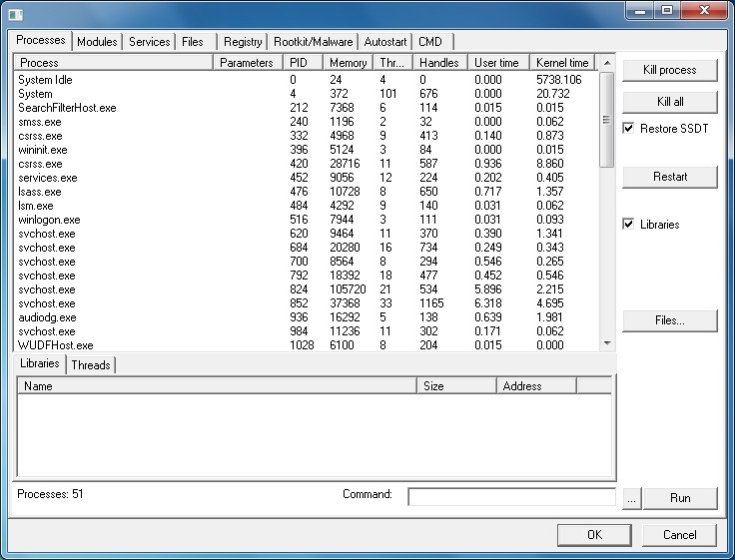Screen dimensions: 735x560
Task: Focus the Command input field
Action: click(x=511, y=497)
